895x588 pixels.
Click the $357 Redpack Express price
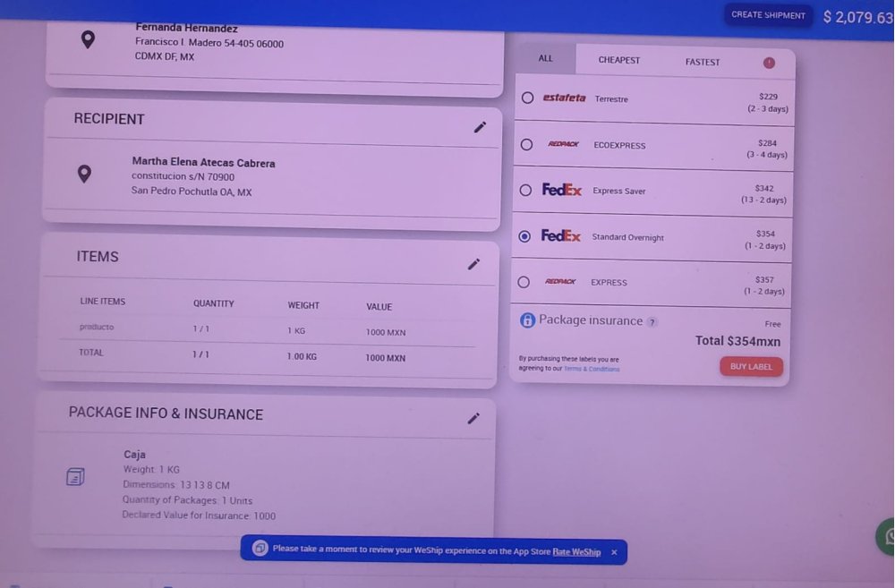click(764, 280)
